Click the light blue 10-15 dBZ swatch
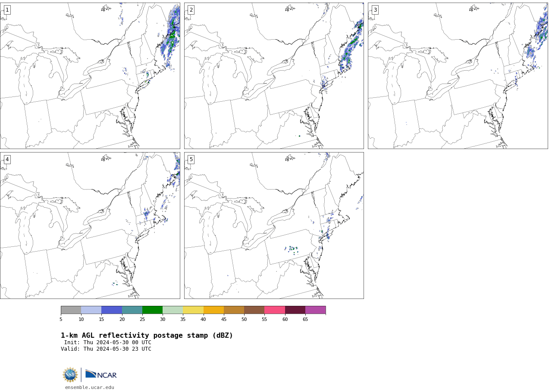Viewport: 552px width, 392px height. point(91,310)
